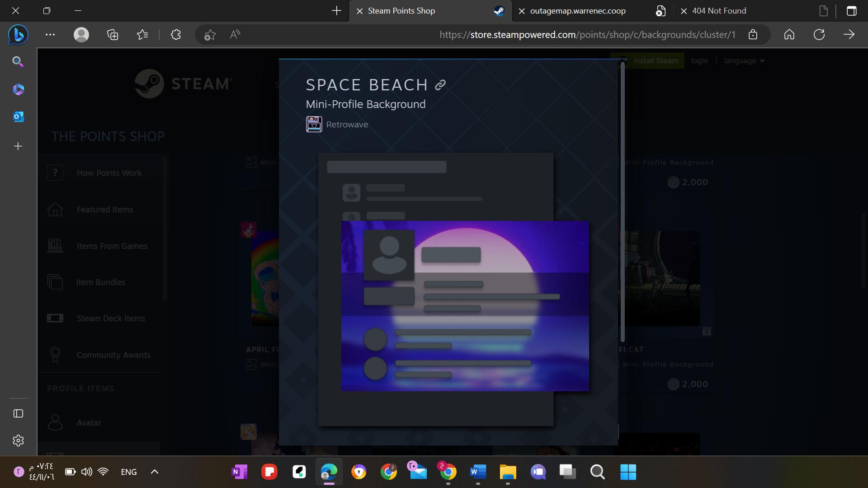The height and width of the screenshot is (488, 868).
Task: Navigate forward with arrow button
Action: (x=849, y=35)
